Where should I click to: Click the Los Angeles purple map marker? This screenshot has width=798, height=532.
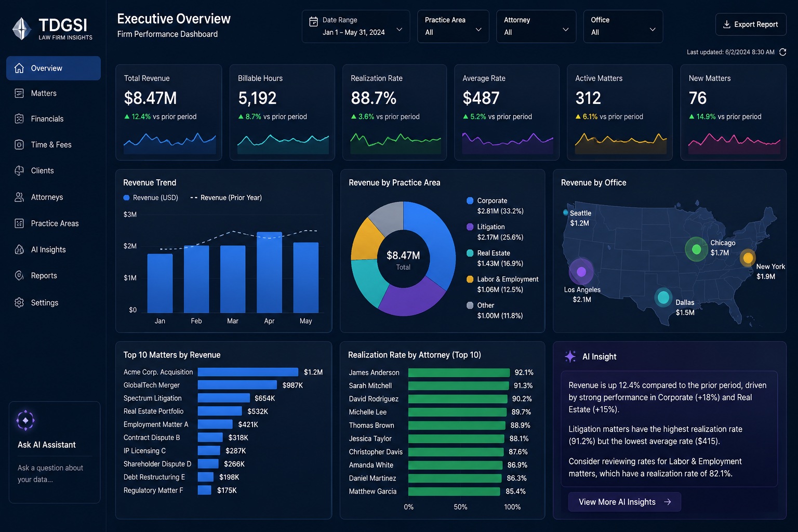pyautogui.click(x=581, y=271)
